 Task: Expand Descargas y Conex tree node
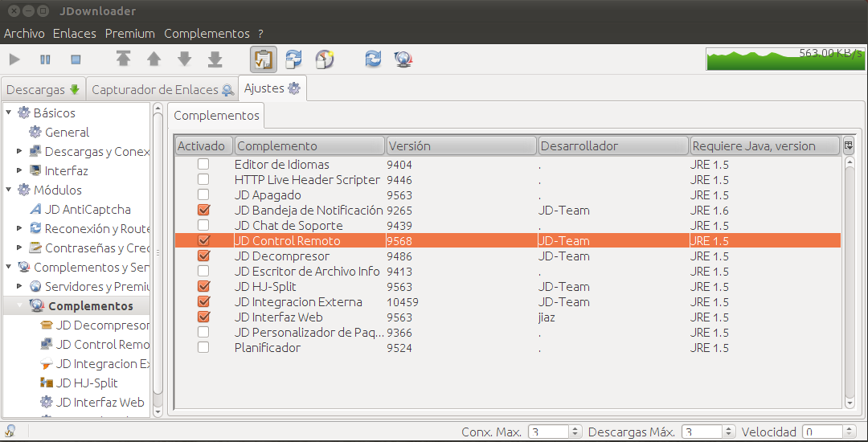pyautogui.click(x=20, y=151)
